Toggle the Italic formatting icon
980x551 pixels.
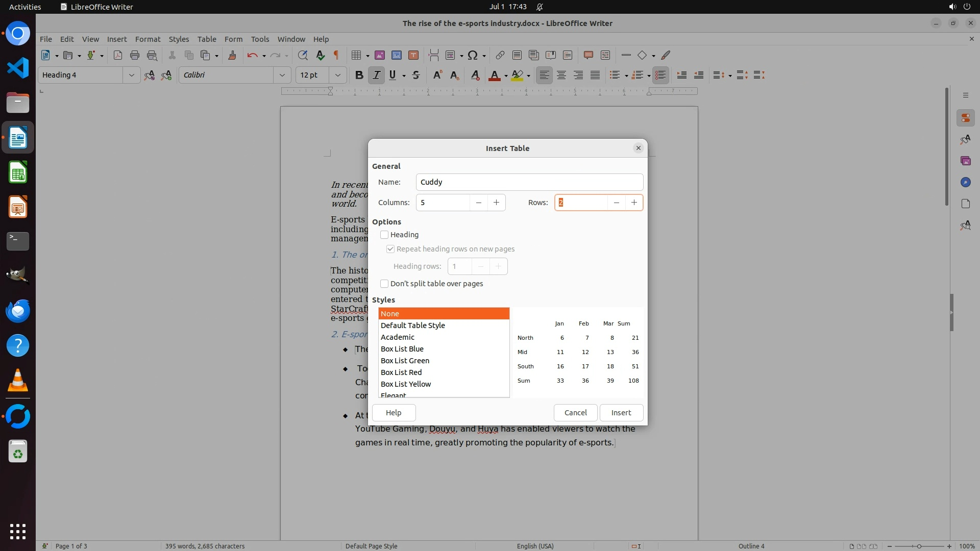coord(376,75)
